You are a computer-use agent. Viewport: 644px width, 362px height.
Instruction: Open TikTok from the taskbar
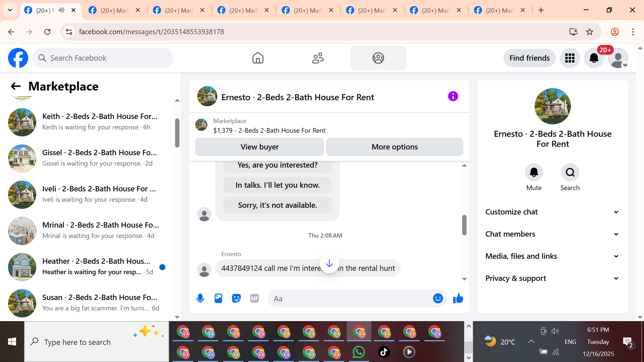pos(384,352)
